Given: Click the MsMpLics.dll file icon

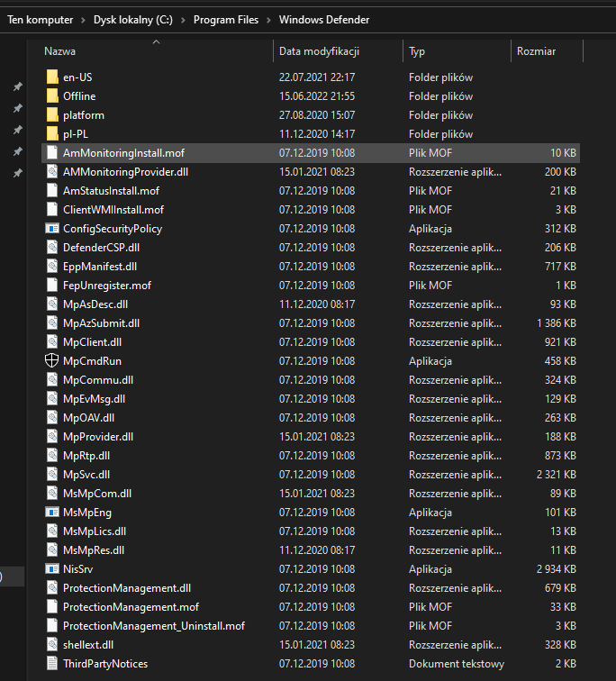Looking at the screenshot, I should pyautogui.click(x=52, y=531).
